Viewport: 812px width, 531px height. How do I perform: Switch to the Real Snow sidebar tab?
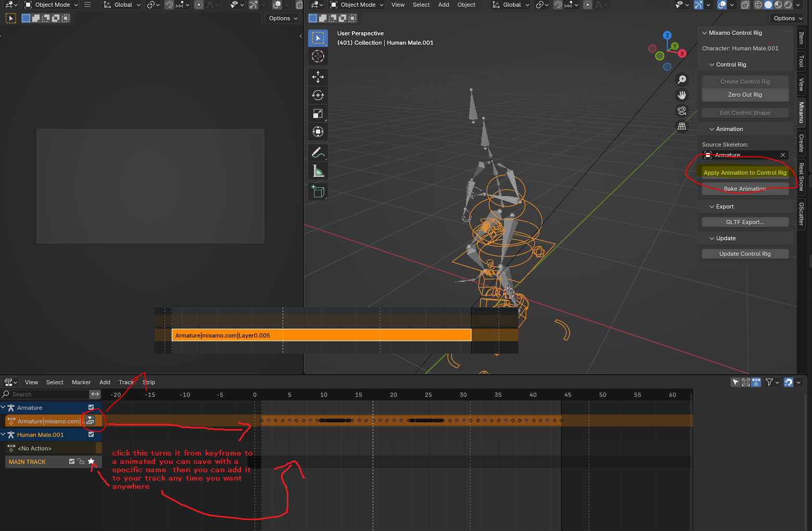click(801, 177)
